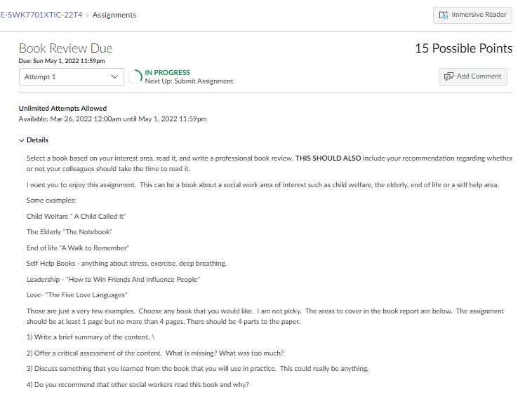Click the 15 Possible Points heading

[463, 48]
